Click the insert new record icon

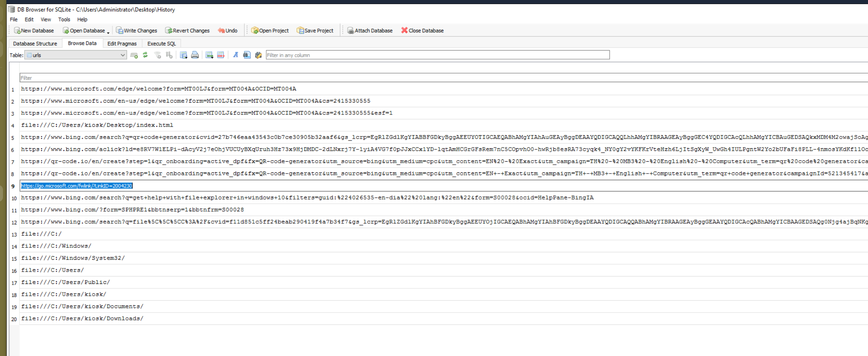[x=209, y=55]
